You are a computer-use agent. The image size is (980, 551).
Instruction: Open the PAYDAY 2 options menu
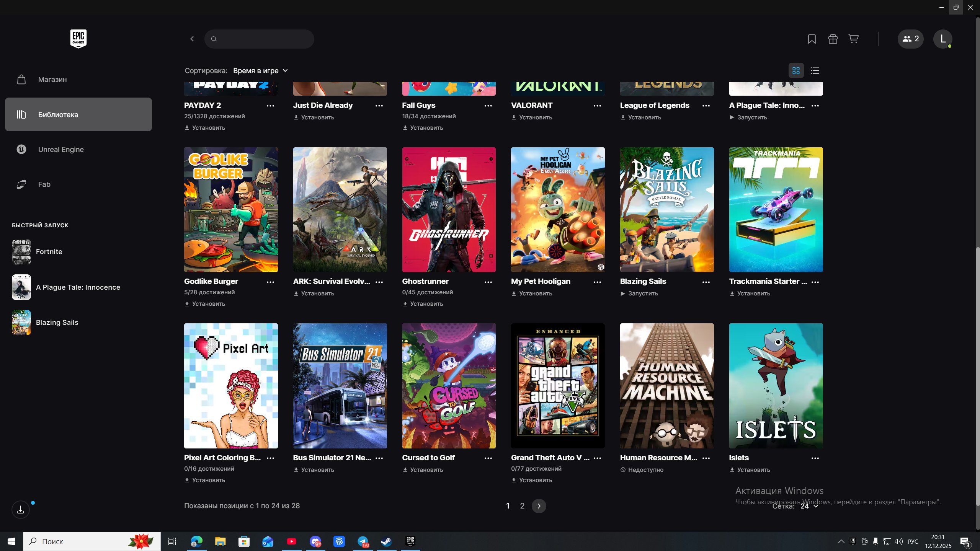271,106
